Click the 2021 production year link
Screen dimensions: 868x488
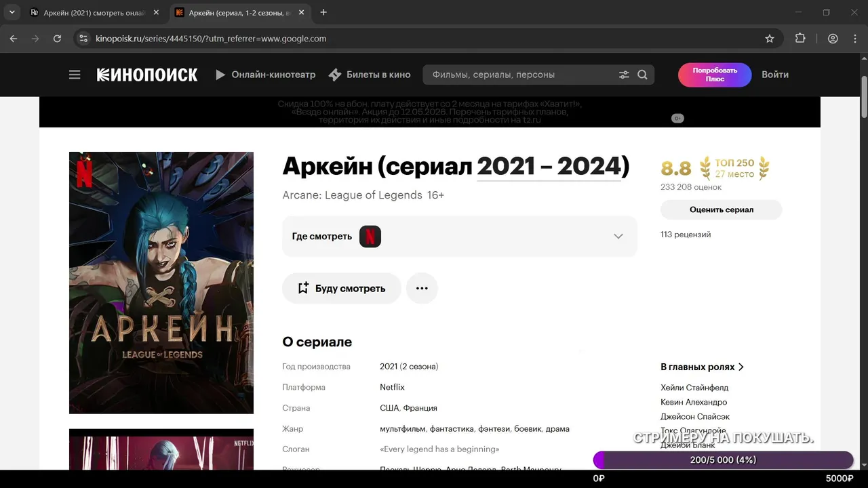click(389, 366)
